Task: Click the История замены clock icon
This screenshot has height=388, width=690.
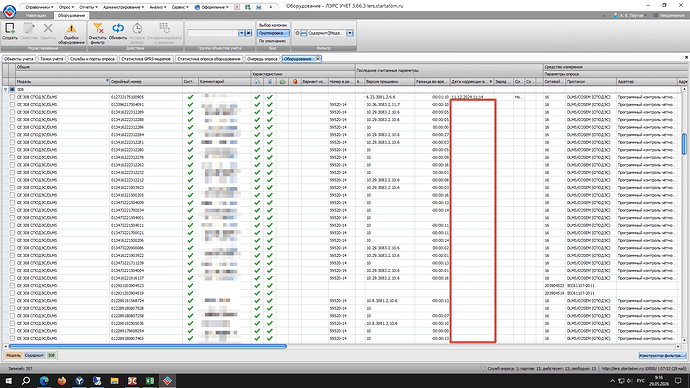Action: pos(137,29)
